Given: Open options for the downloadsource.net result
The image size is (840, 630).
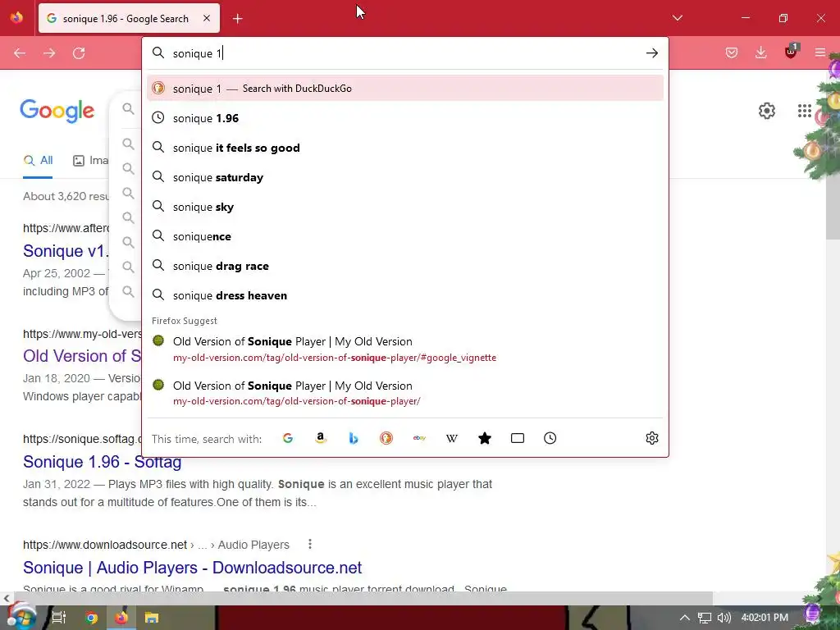Looking at the screenshot, I should tap(309, 545).
